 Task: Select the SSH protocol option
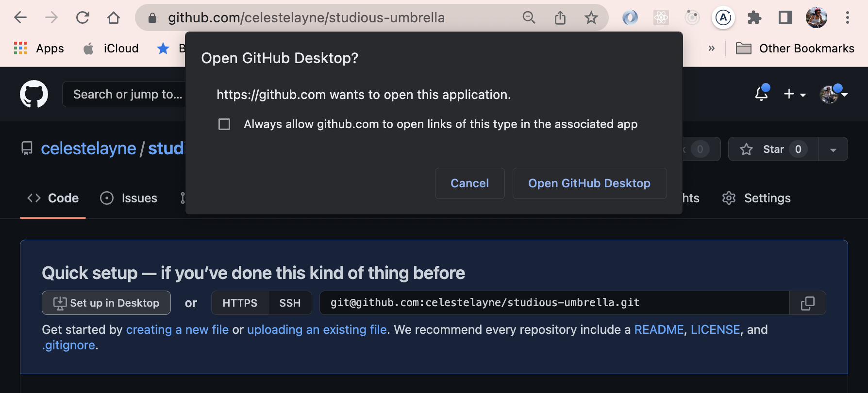[290, 303]
